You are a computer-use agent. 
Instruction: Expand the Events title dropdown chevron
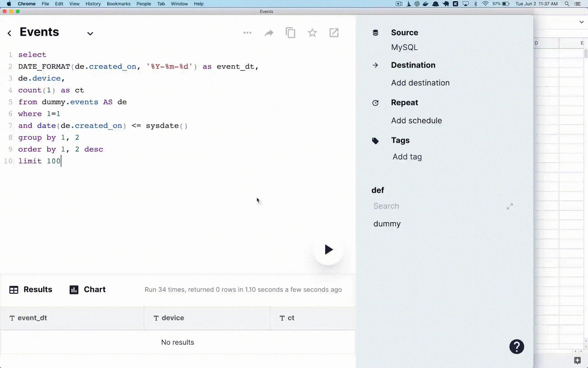(x=90, y=34)
